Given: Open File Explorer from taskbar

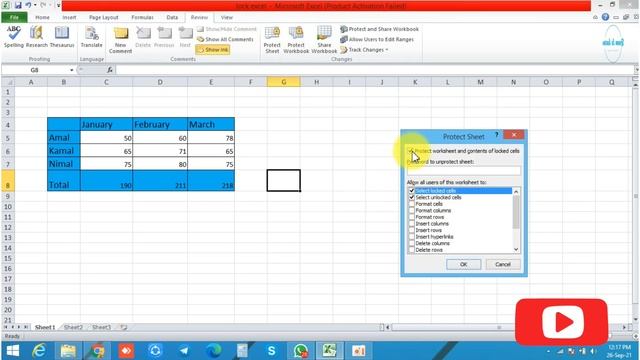Looking at the screenshot, I should pyautogui.click(x=68, y=351).
